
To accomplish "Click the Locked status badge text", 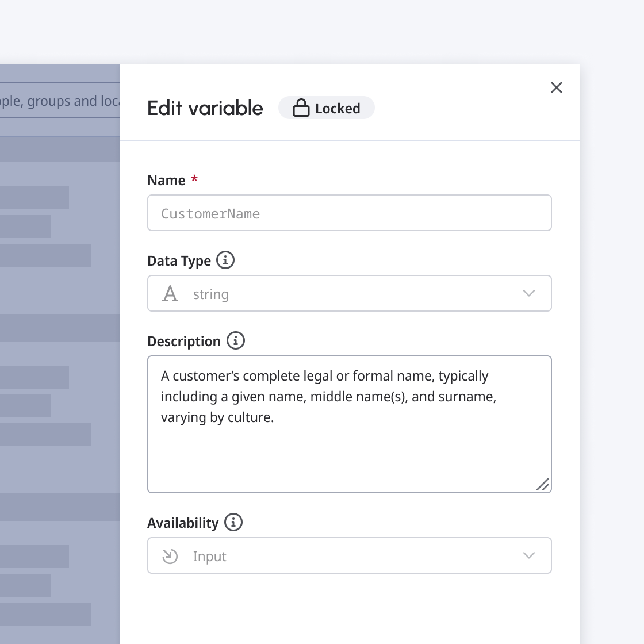I will click(338, 109).
